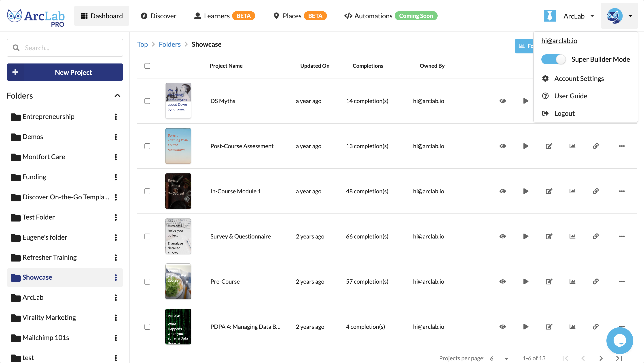Image resolution: width=644 pixels, height=363 pixels.
Task: Open more options for Pre-Course project
Action: click(622, 281)
